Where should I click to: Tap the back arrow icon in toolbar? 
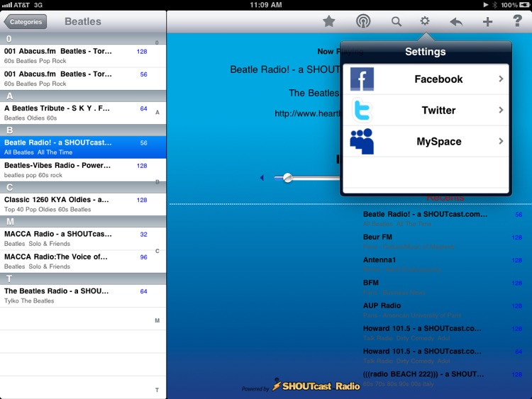point(456,22)
